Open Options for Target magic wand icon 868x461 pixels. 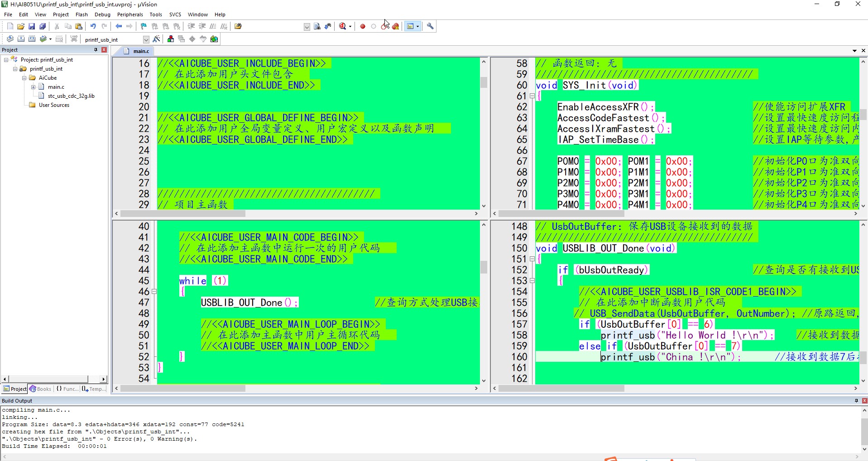157,39
